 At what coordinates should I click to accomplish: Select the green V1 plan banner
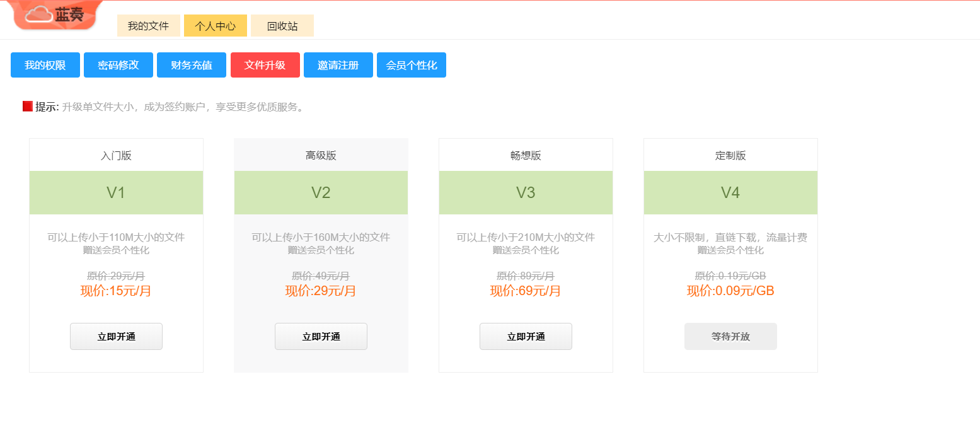[x=116, y=192]
